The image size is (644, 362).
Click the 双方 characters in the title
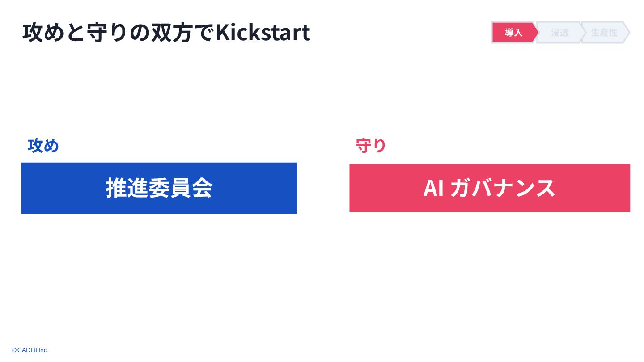pyautogui.click(x=172, y=33)
